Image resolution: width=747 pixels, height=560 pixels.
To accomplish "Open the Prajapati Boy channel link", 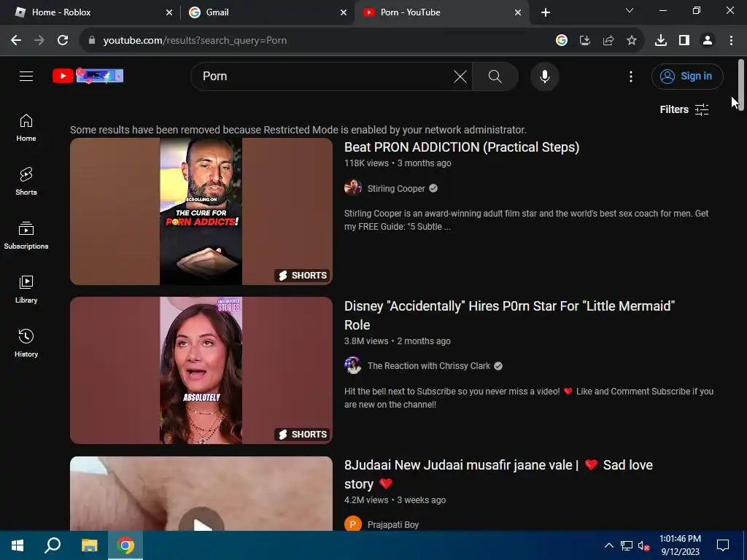I will [x=393, y=525].
